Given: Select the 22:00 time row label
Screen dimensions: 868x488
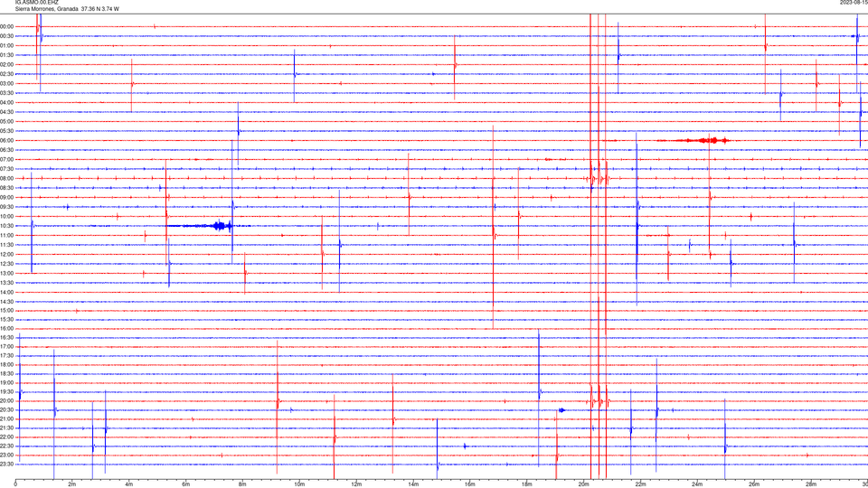Looking at the screenshot, I should click(6, 437).
